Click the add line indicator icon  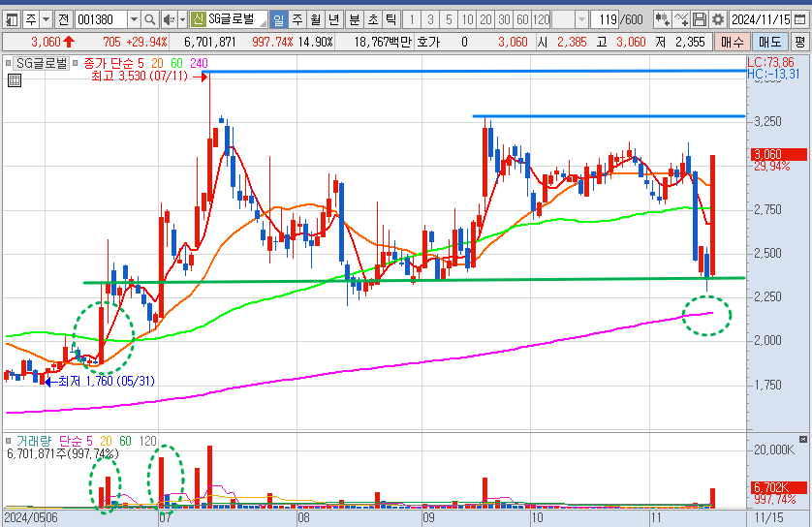click(681, 20)
